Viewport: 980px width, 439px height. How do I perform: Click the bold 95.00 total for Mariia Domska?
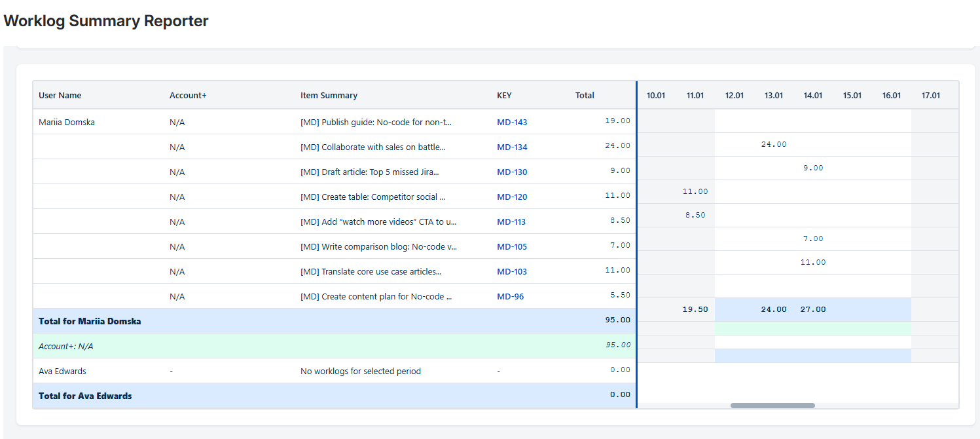tap(618, 320)
